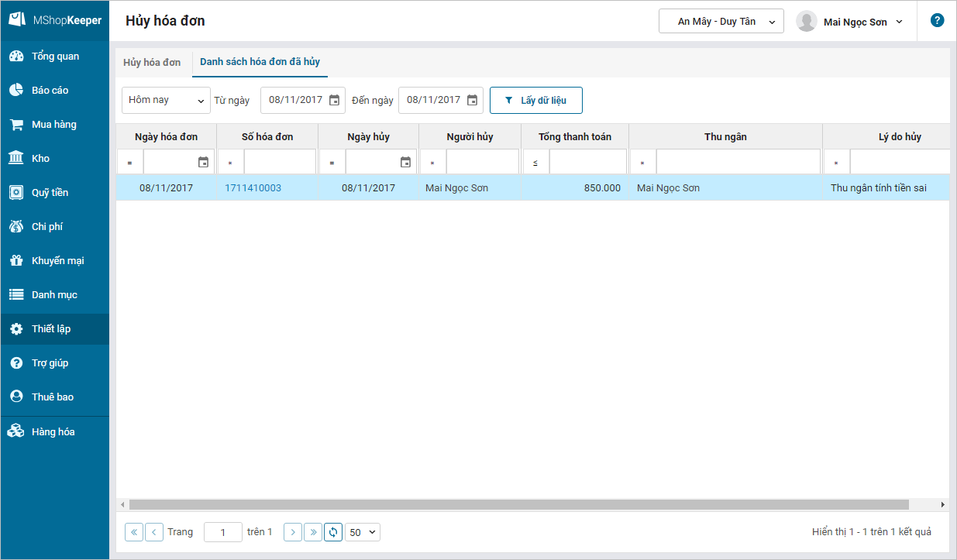Jump to last page arrow
Image resolution: width=957 pixels, height=560 pixels.
[313, 532]
